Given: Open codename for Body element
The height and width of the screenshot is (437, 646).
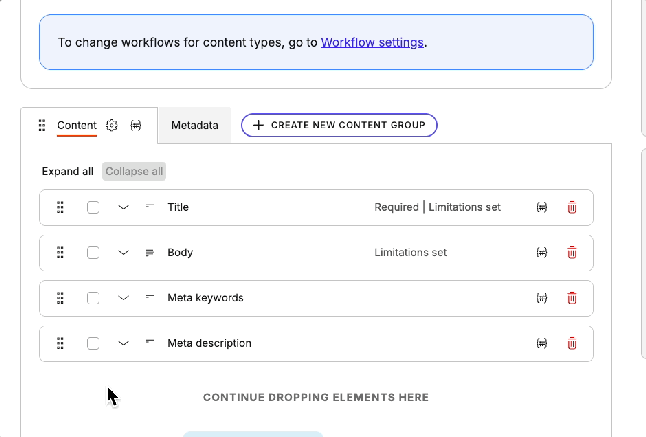Looking at the screenshot, I should point(542,252).
